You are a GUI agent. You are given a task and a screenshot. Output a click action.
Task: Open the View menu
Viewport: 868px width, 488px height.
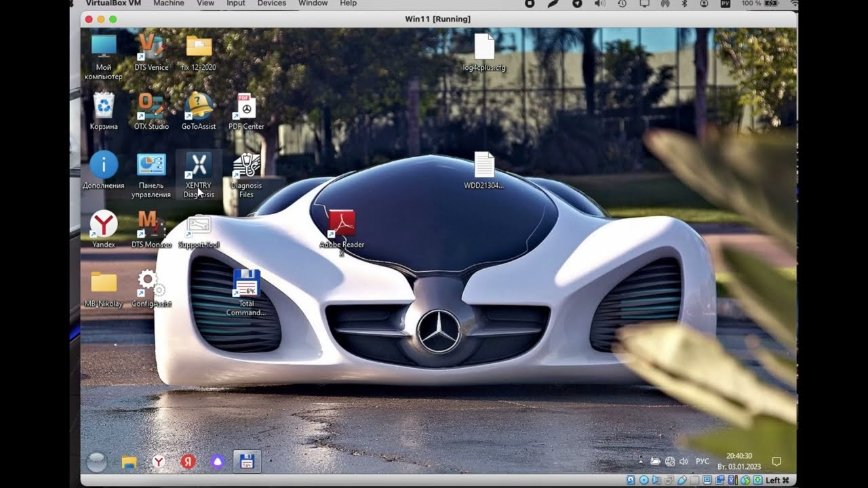[x=205, y=3]
